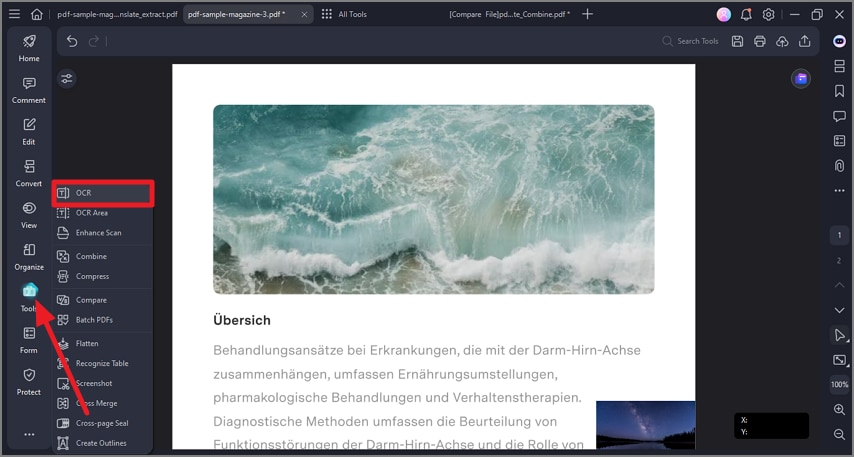Viewport: 854px width, 457px height.
Task: Zoom in with the magnifier plus
Action: [839, 410]
